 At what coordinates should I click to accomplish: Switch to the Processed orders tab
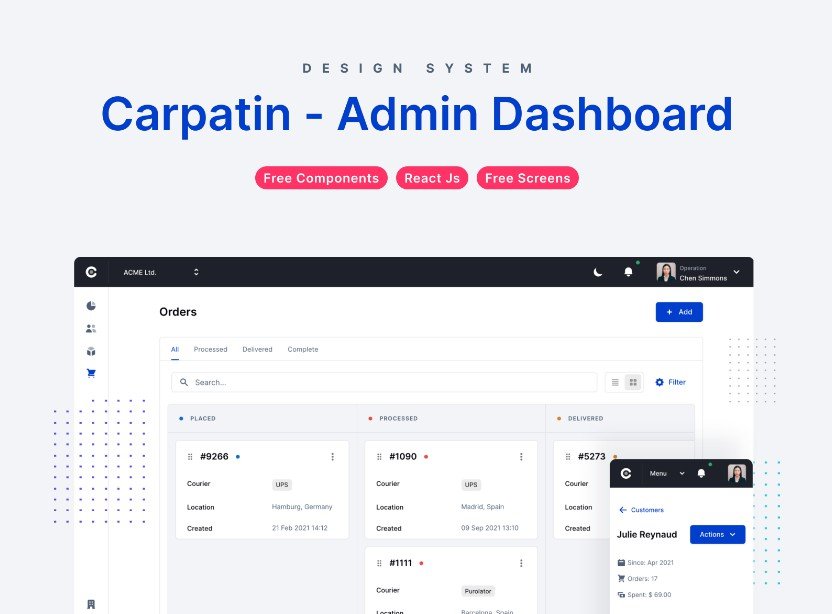[x=210, y=349]
